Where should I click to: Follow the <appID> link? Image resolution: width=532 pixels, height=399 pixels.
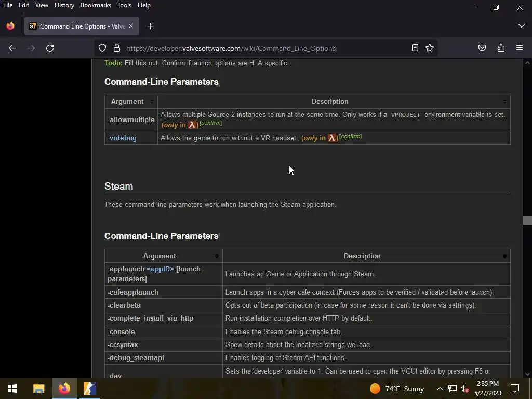click(160, 269)
